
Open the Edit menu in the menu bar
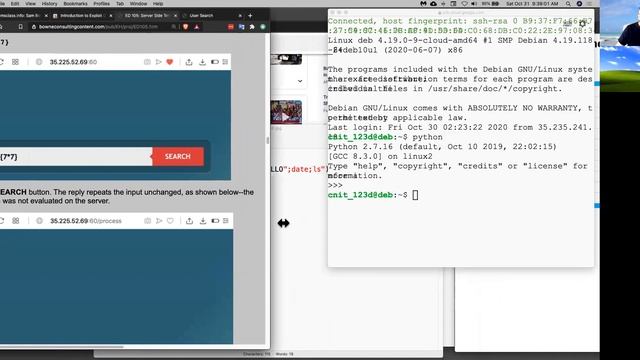(15, 4)
